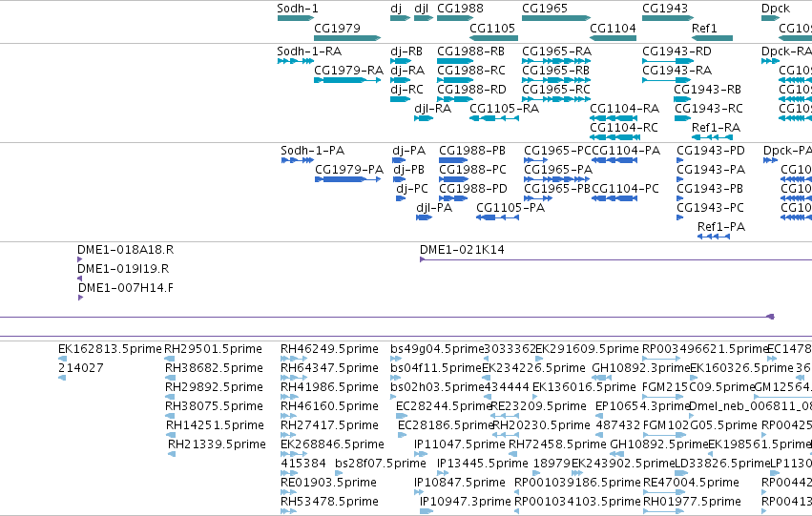
Task: Select the dj gene arrow
Action: click(x=401, y=18)
